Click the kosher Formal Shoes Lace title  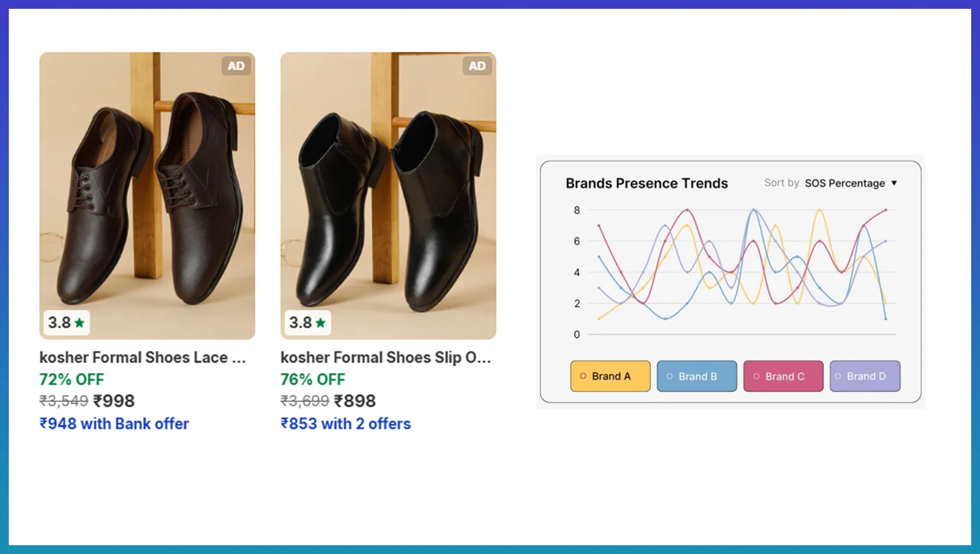pos(143,357)
